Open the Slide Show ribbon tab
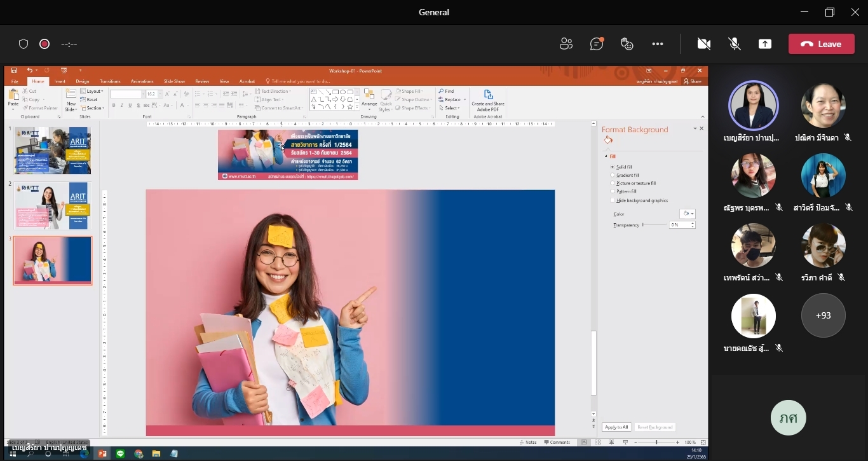This screenshot has width=868, height=461. [x=174, y=81]
